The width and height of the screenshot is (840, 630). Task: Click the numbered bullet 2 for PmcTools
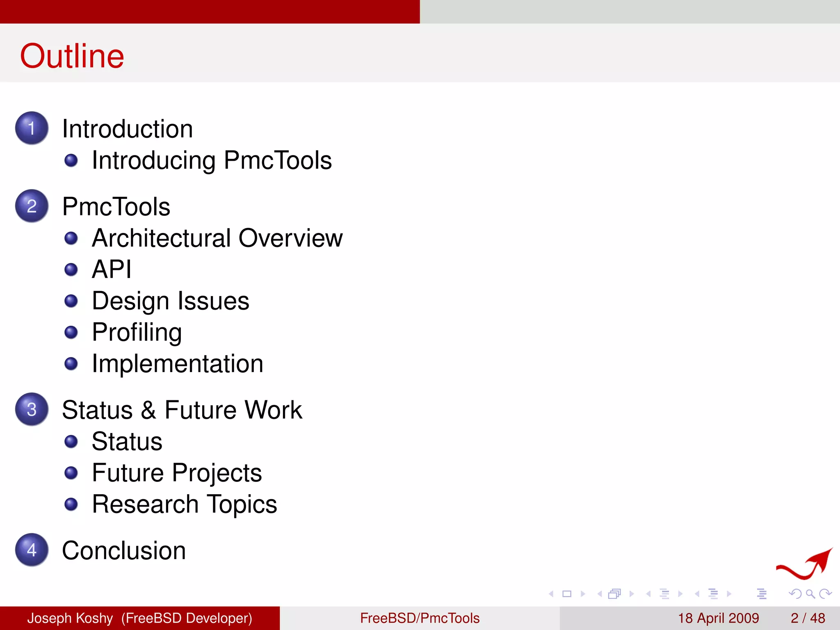click(32, 206)
